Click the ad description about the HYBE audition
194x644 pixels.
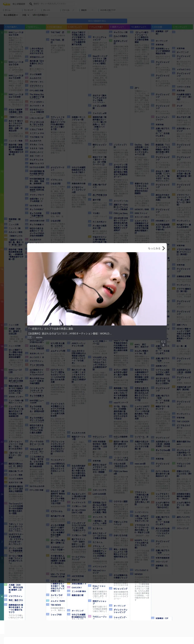pyautogui.click(x=70, y=334)
